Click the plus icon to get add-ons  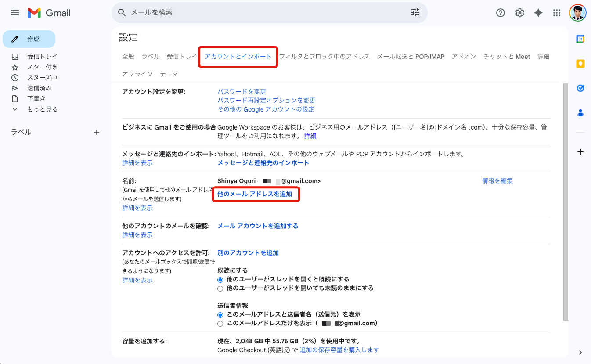tap(580, 152)
